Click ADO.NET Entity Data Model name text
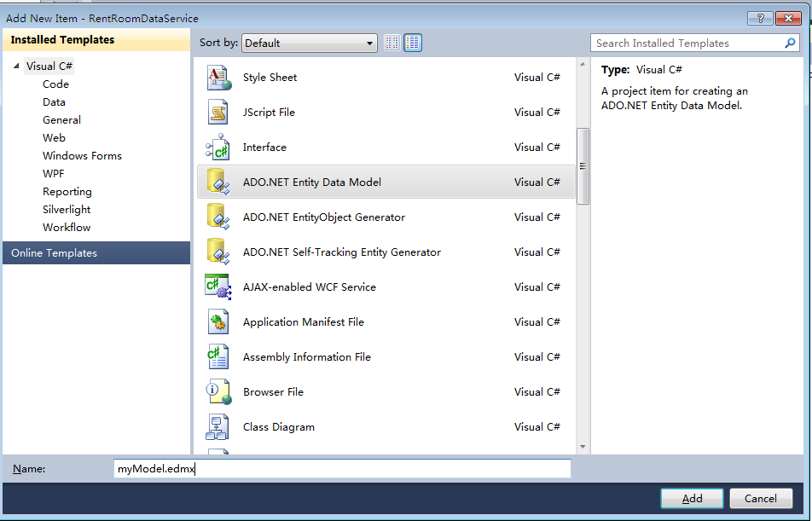 [312, 182]
